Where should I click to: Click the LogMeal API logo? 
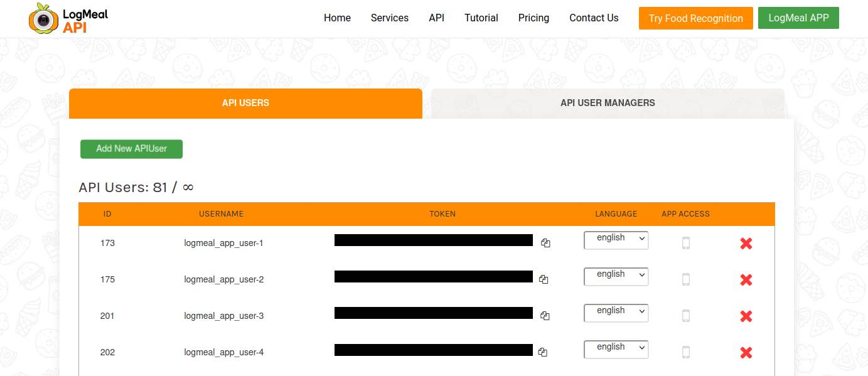point(68,19)
